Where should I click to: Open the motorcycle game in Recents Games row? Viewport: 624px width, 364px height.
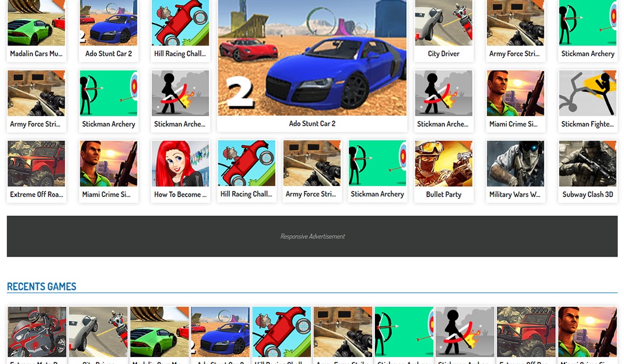click(x=36, y=332)
